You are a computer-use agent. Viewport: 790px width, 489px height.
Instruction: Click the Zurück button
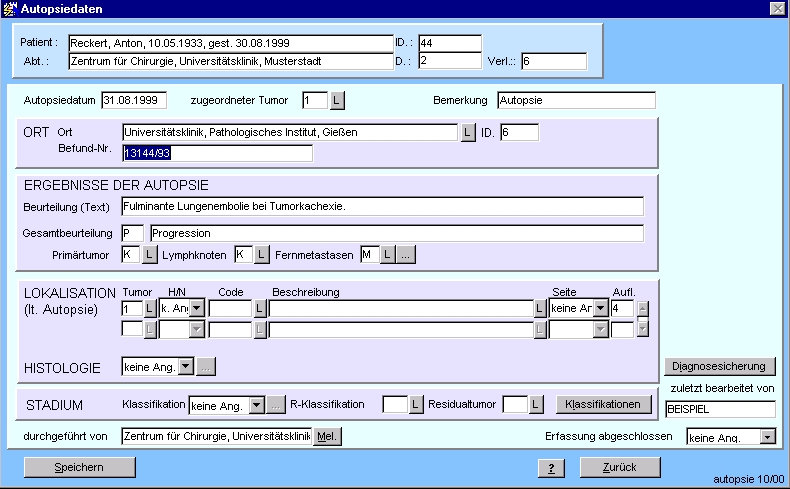(x=620, y=467)
